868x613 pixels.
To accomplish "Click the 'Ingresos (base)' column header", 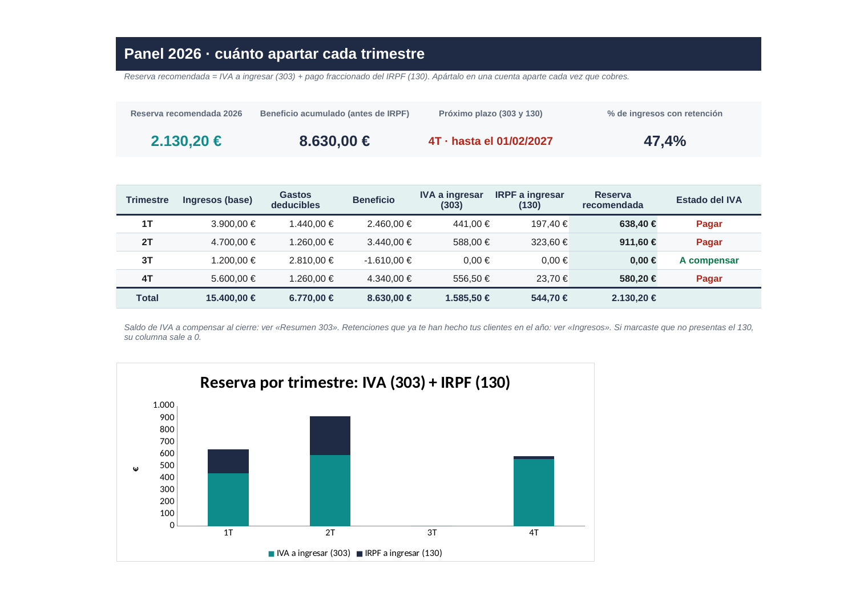I will click(217, 200).
